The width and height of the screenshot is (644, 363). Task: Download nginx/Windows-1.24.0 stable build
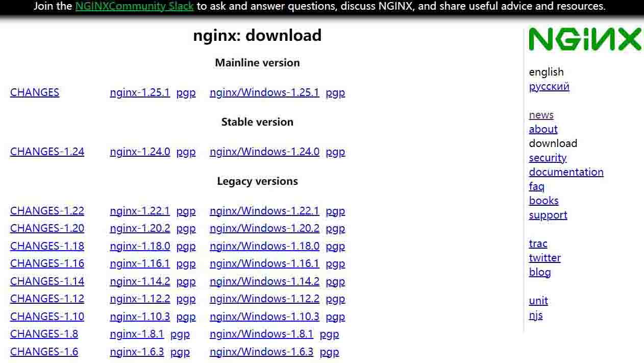(264, 152)
